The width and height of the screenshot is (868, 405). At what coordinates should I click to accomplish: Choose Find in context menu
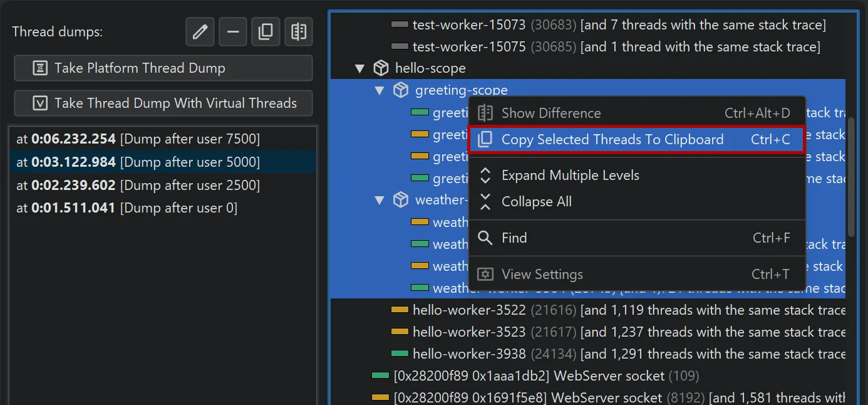[x=637, y=238]
